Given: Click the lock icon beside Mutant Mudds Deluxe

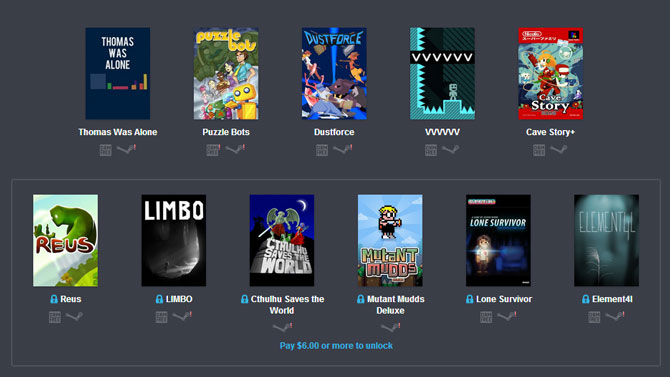Looking at the screenshot, I should (361, 299).
